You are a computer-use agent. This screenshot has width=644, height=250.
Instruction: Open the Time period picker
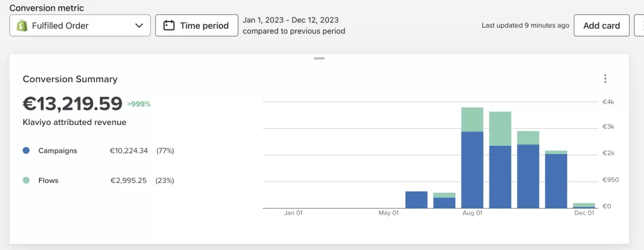tap(197, 26)
